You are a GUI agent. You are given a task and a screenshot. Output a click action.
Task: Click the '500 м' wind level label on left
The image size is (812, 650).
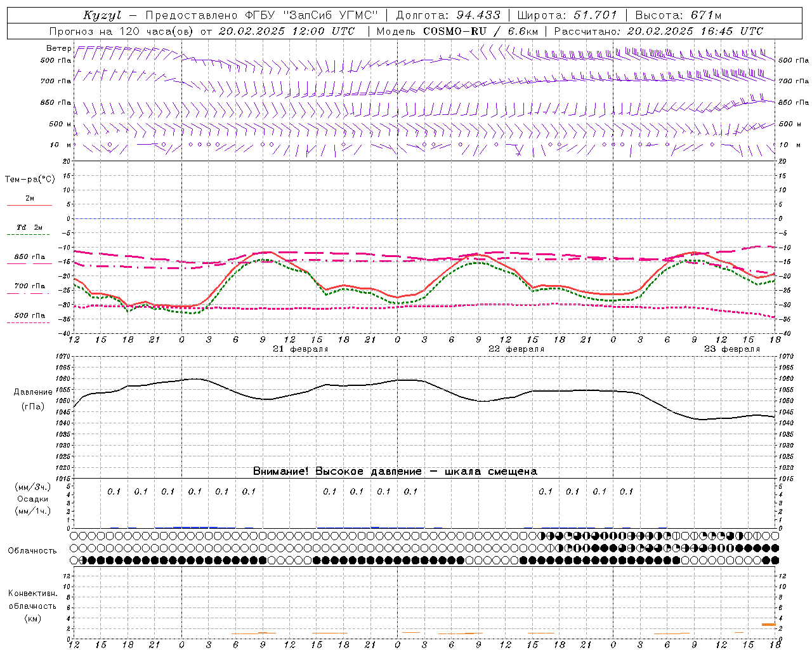point(60,124)
